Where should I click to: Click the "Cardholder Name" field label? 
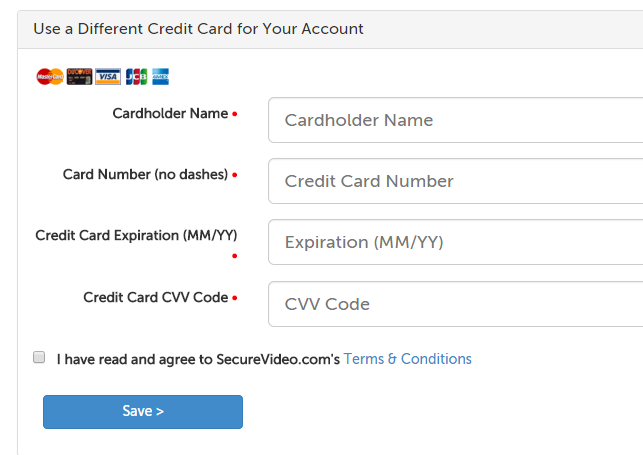[170, 113]
